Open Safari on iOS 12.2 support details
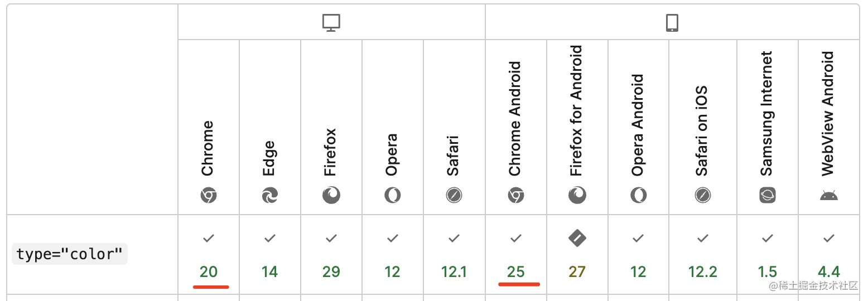 (x=703, y=271)
